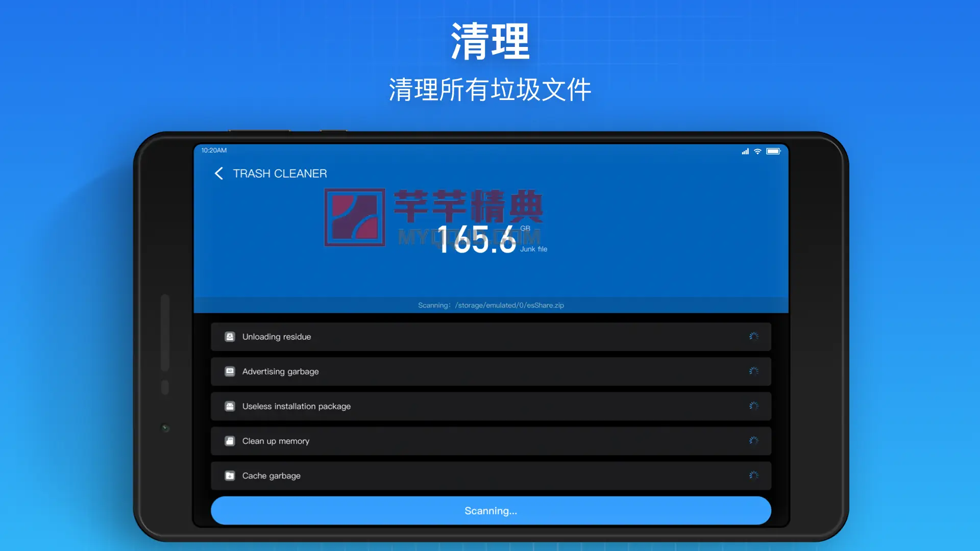Image resolution: width=980 pixels, height=551 pixels.
Task: Open the Useless installation package row
Action: [490, 406]
